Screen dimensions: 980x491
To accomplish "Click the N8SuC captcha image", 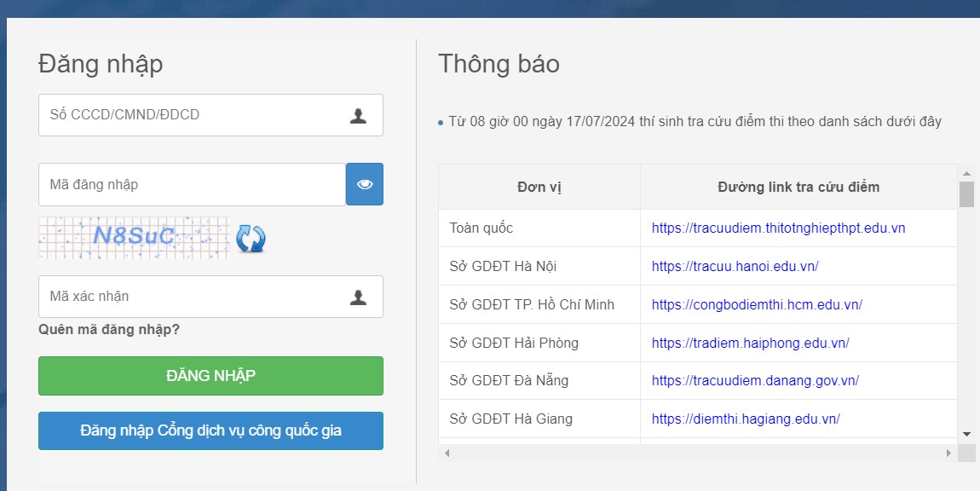I will click(x=134, y=237).
